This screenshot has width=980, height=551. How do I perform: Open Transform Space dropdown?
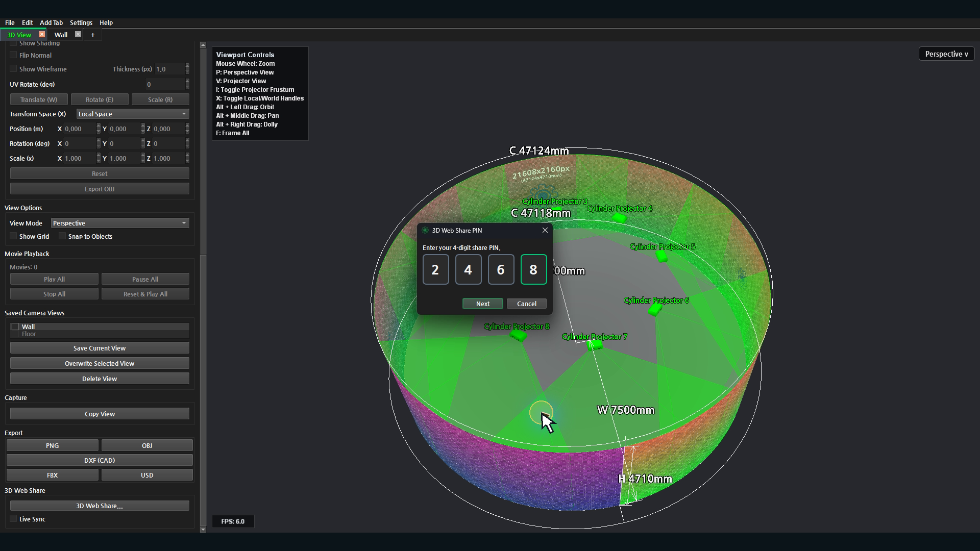click(133, 114)
